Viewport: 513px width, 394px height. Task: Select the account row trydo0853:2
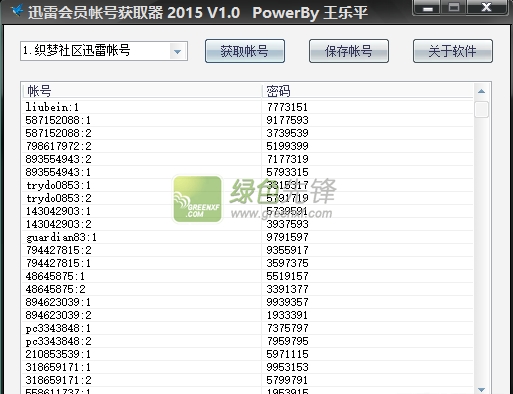(248, 198)
